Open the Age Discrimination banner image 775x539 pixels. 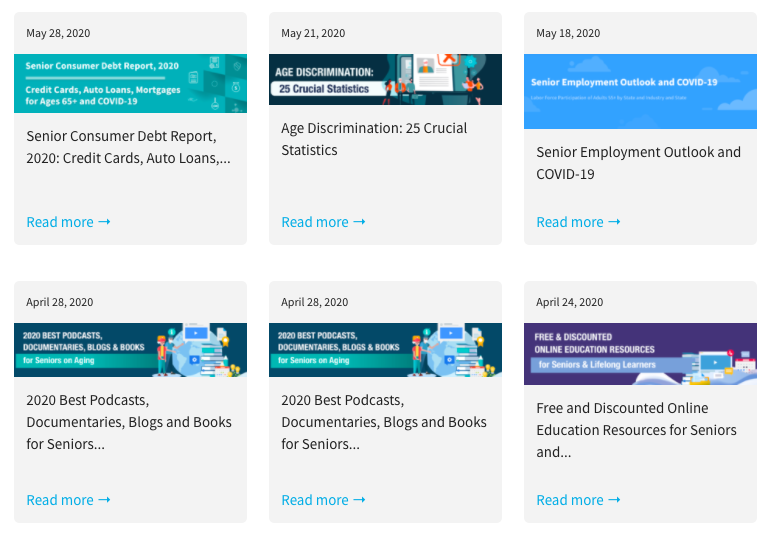[385, 79]
